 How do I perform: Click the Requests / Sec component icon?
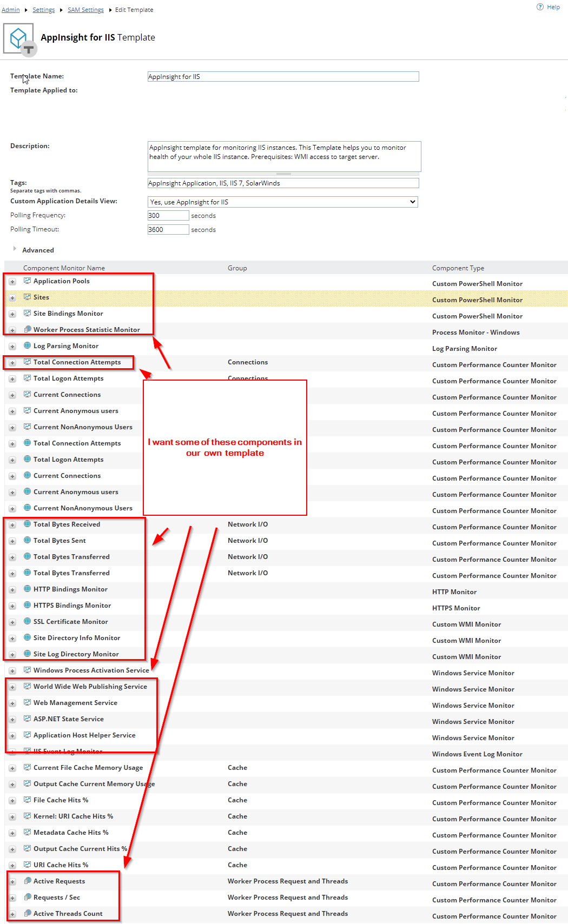coord(27,897)
